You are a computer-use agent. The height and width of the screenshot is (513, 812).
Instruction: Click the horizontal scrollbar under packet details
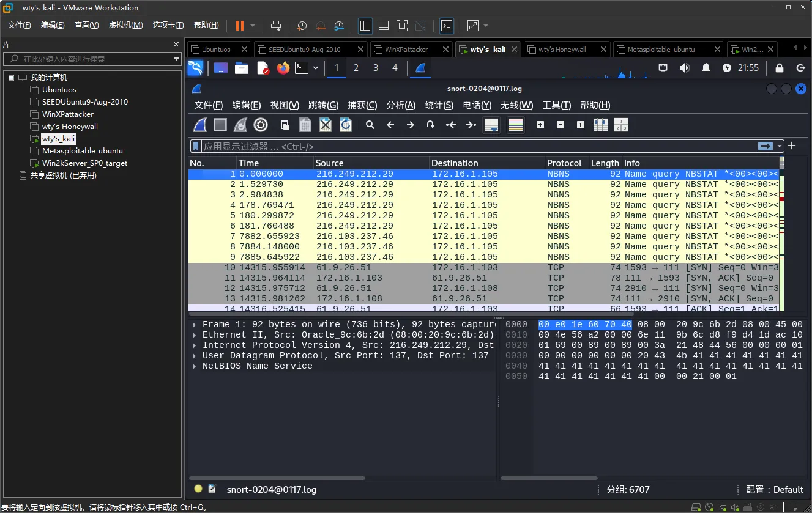tap(277, 478)
